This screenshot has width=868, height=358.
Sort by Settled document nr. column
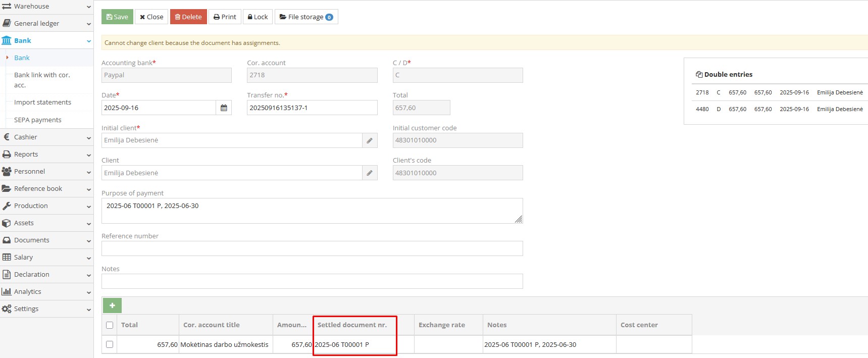[352, 325]
